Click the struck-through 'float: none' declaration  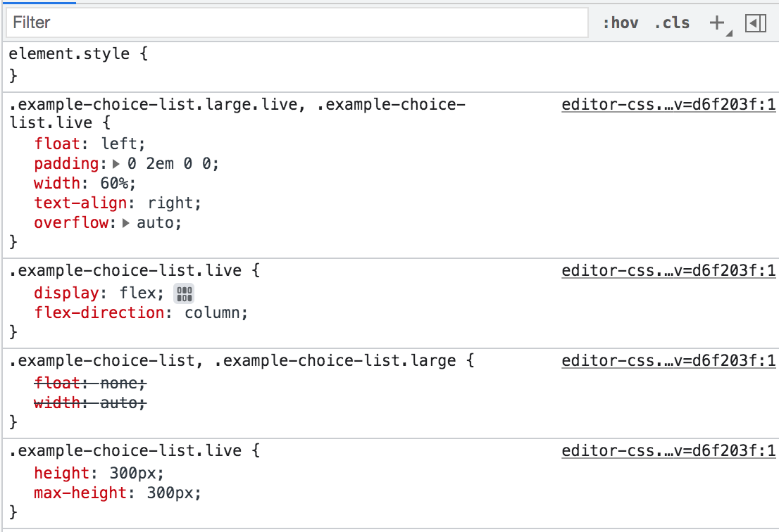[x=90, y=383]
